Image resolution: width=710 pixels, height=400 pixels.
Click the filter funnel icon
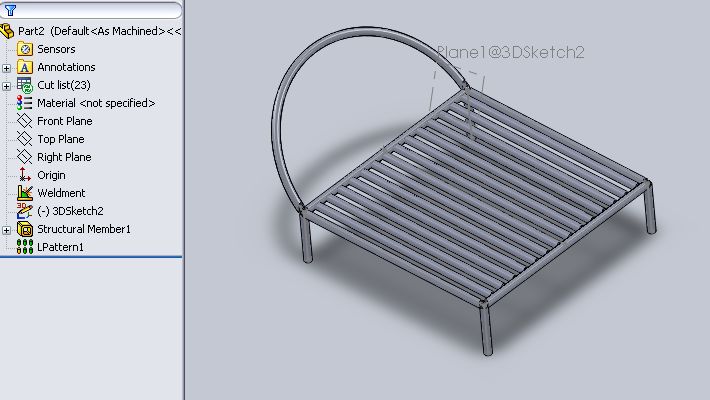coord(10,10)
